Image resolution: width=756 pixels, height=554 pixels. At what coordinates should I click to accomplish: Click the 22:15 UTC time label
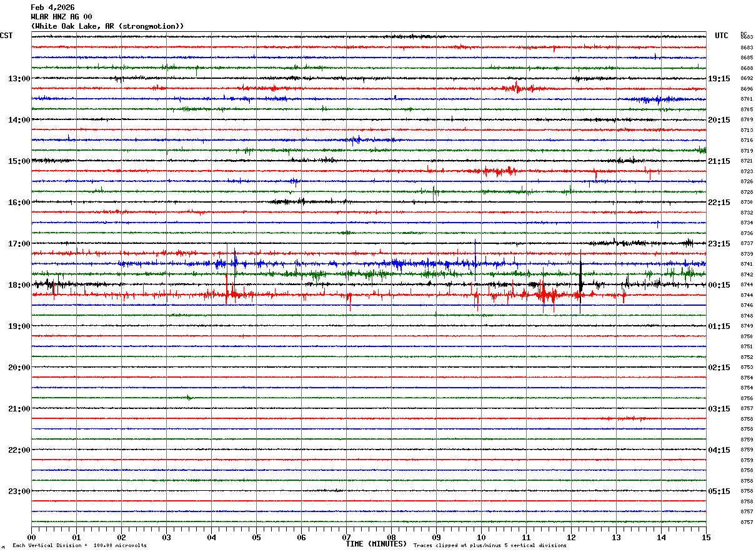tap(719, 203)
